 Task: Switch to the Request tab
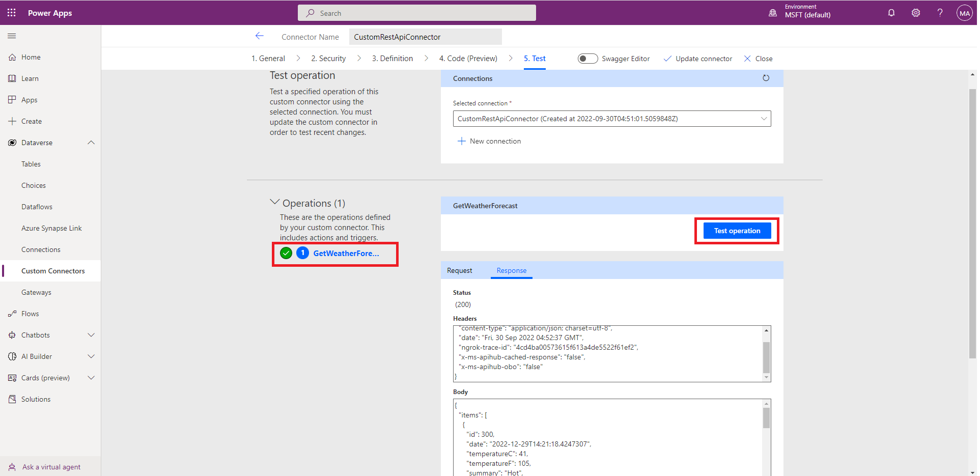[x=459, y=270]
